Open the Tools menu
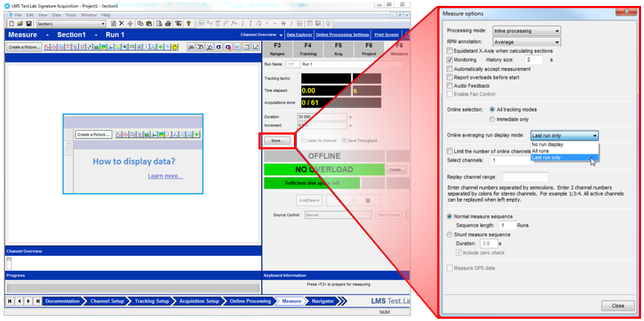The image size is (644, 321). [x=71, y=15]
